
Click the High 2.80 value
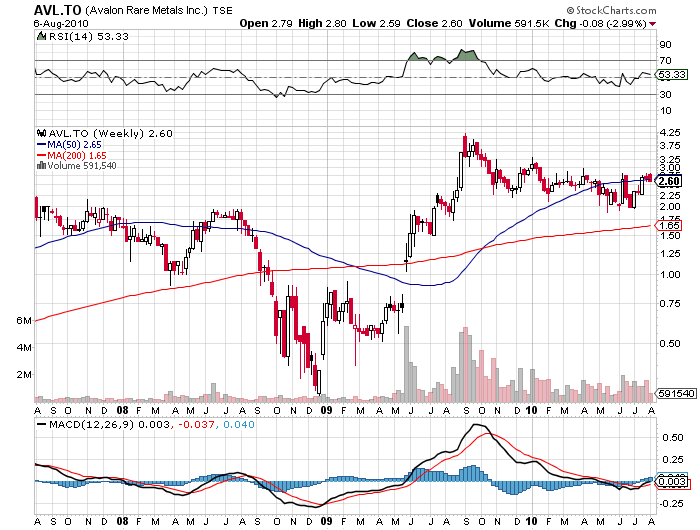coord(322,23)
